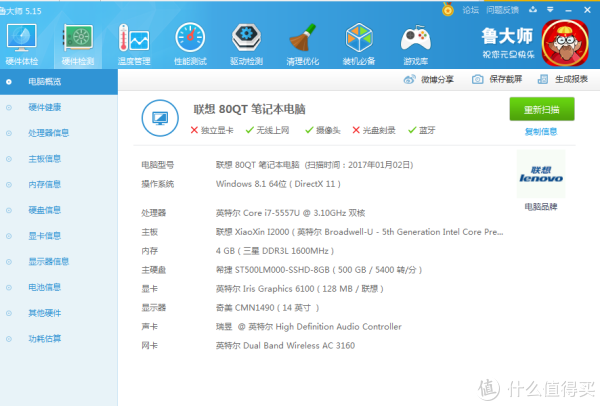This screenshot has width=600, height=406.
Task: Click the 微博分享 text label
Action: tap(437, 80)
